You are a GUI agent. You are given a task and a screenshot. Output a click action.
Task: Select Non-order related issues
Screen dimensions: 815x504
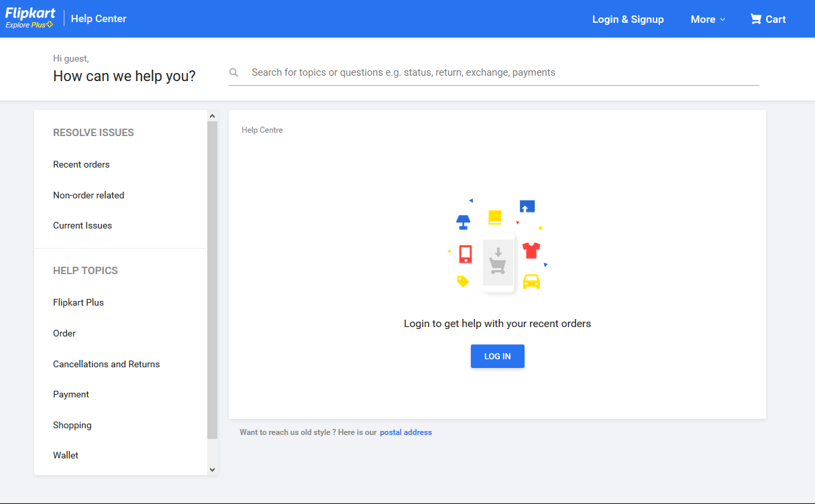point(89,195)
